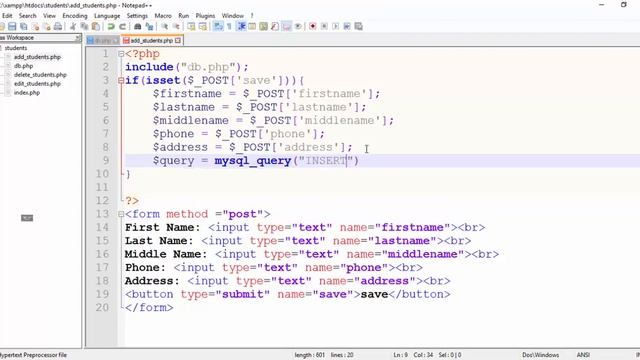Click the ANSI encoding status bar entry
Image resolution: width=640 pixels, height=360 pixels.
point(583,355)
